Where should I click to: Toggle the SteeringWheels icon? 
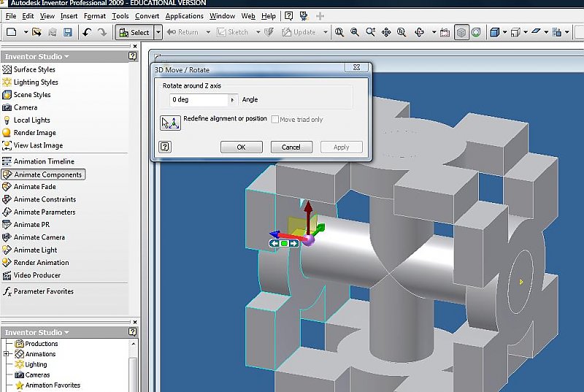click(476, 32)
